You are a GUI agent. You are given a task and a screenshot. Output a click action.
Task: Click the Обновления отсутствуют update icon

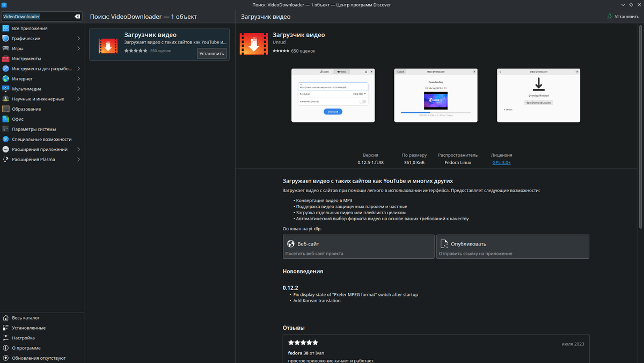[x=6, y=358]
